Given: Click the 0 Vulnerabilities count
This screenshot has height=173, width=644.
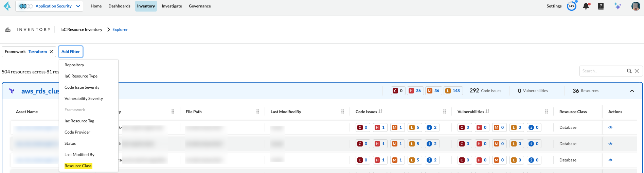Looking at the screenshot, I should click(533, 91).
